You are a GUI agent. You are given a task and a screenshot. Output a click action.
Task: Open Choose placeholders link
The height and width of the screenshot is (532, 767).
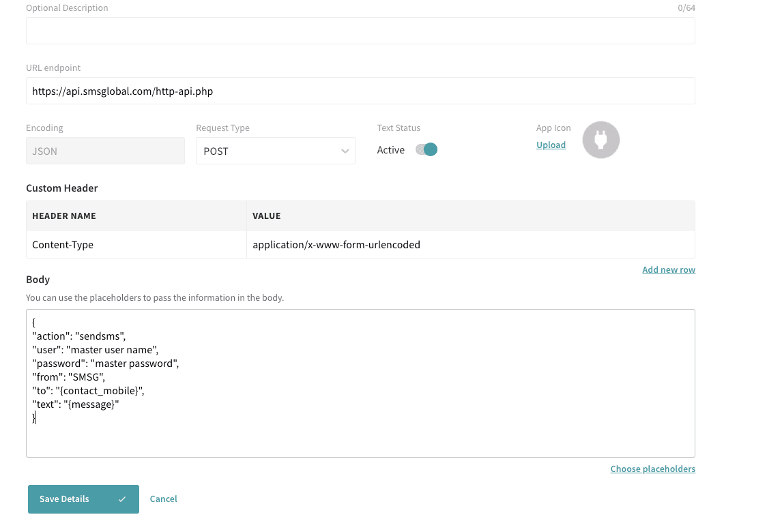pos(652,469)
